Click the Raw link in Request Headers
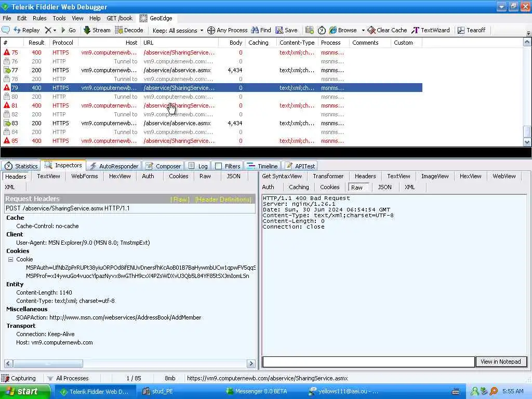This screenshot has width=532, height=399. coord(180,199)
